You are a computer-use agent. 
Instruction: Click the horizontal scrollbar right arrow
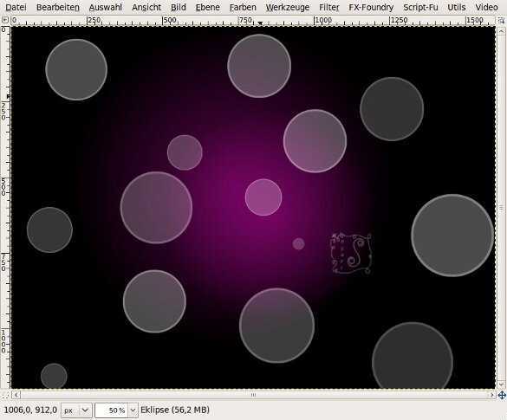pyautogui.click(x=491, y=395)
